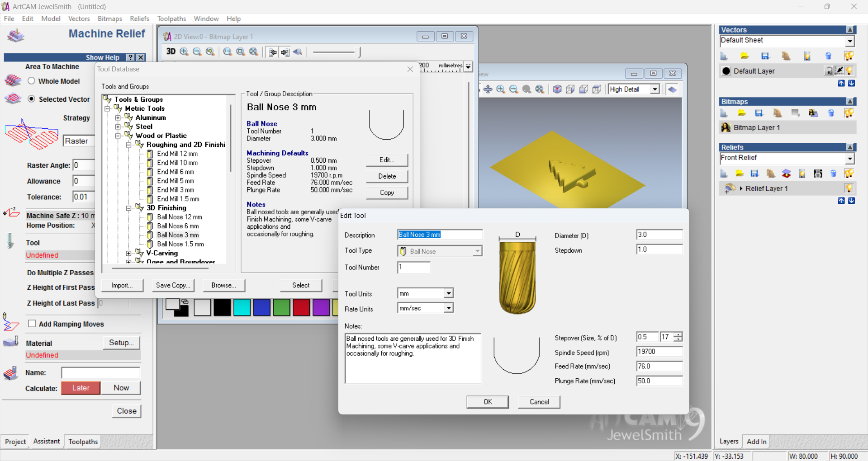Image resolution: width=868 pixels, height=461 pixels.
Task: Click the Import... button
Action: 122,285
